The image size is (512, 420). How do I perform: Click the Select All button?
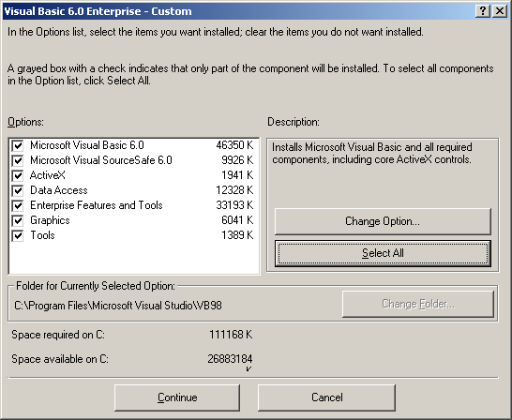[x=383, y=253]
